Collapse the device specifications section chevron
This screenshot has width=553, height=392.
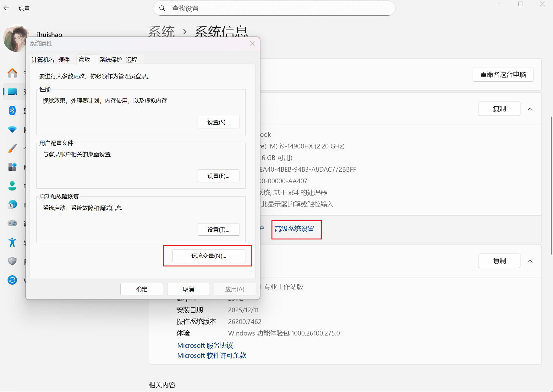tap(530, 109)
